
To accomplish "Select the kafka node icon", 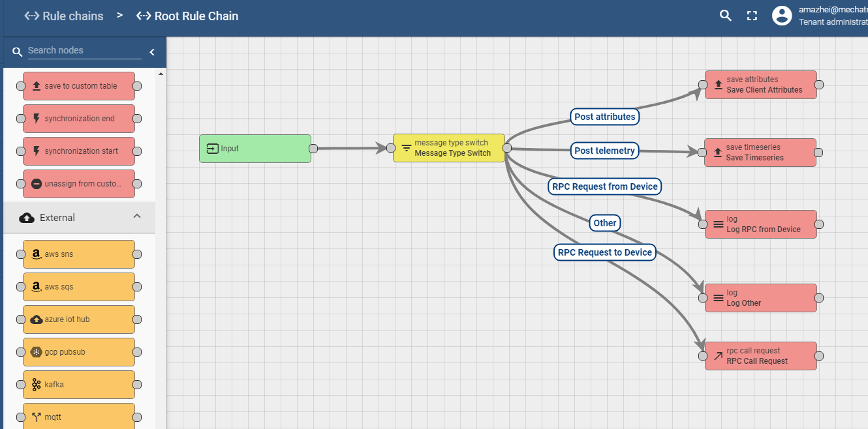I will 37,385.
